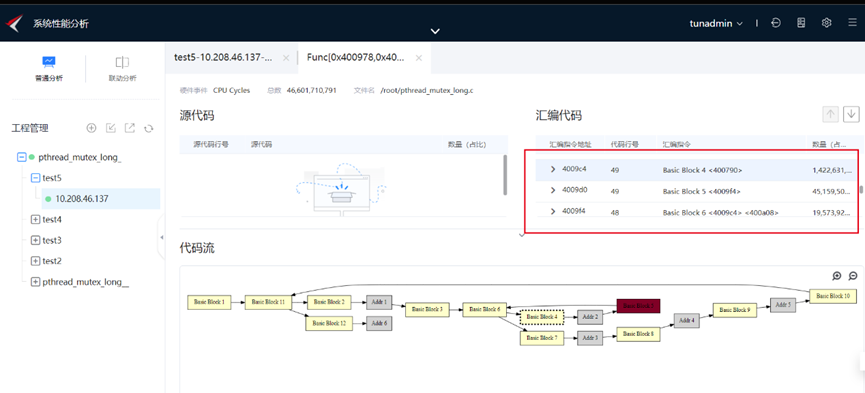Click Addr 6 node in flow graph
This screenshot has height=393, width=865.
click(x=379, y=323)
